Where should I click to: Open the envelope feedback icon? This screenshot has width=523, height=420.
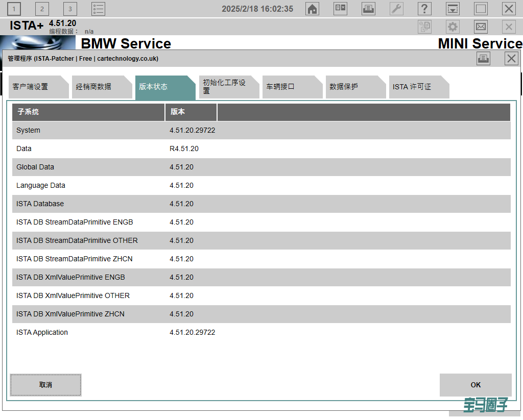[x=481, y=27]
